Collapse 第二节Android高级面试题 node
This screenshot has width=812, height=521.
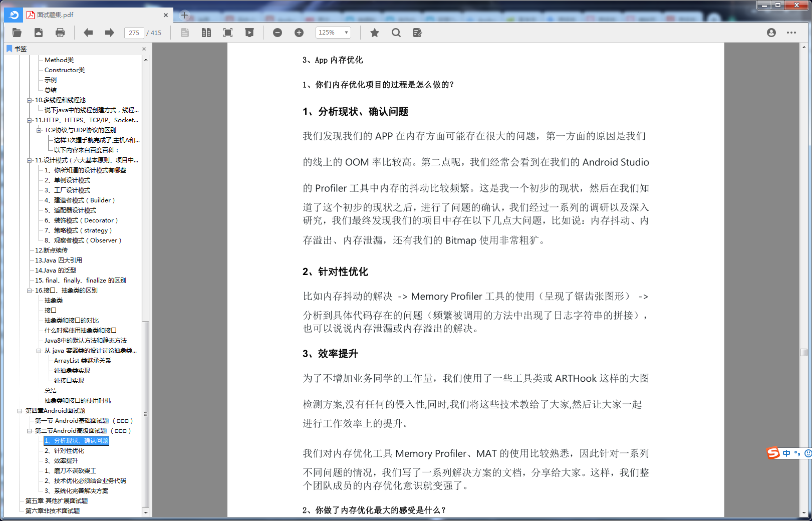(x=29, y=431)
